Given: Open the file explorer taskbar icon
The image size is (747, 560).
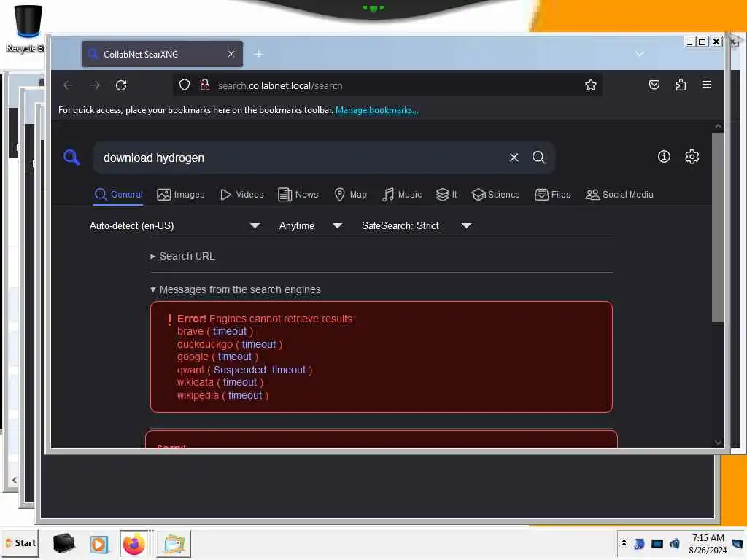Looking at the screenshot, I should (174, 544).
